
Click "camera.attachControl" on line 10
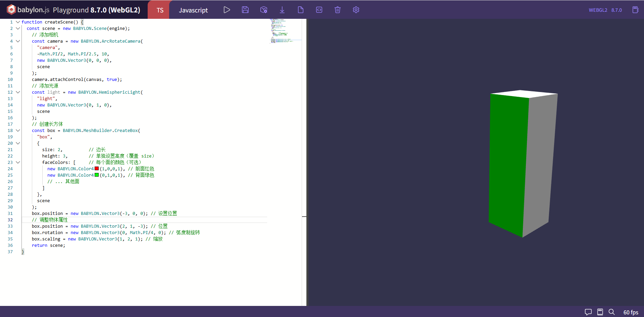tap(57, 80)
